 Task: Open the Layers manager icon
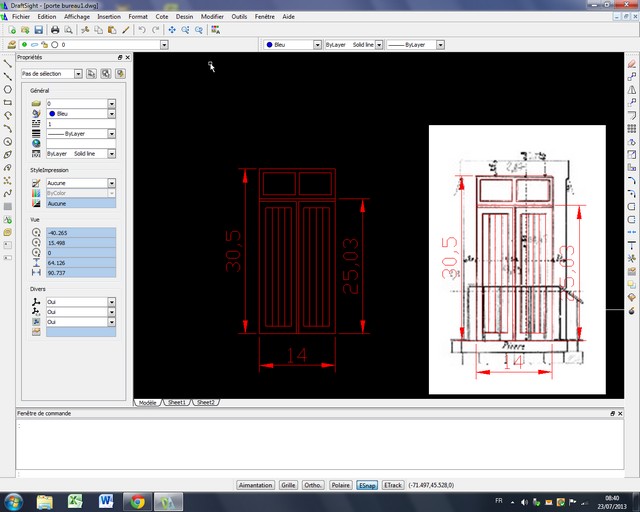tap(11, 45)
